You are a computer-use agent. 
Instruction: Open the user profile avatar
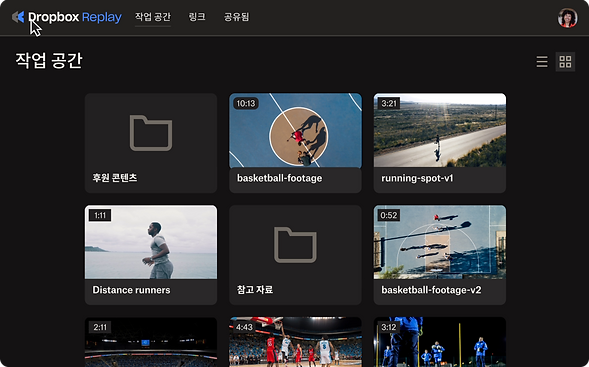(x=567, y=18)
